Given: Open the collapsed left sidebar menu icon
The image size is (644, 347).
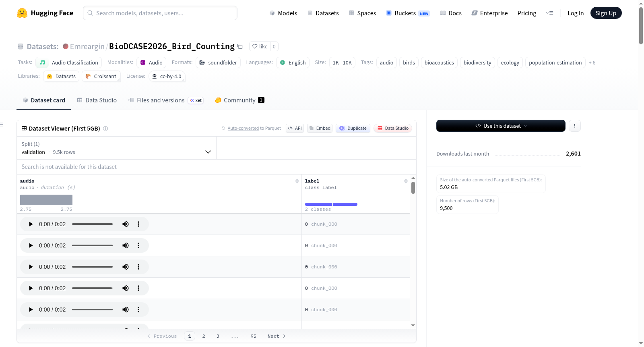Looking at the screenshot, I should tap(2, 125).
